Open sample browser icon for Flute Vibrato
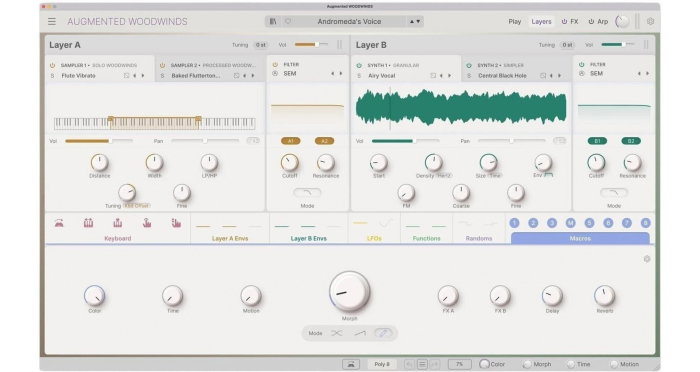 [x=126, y=76]
